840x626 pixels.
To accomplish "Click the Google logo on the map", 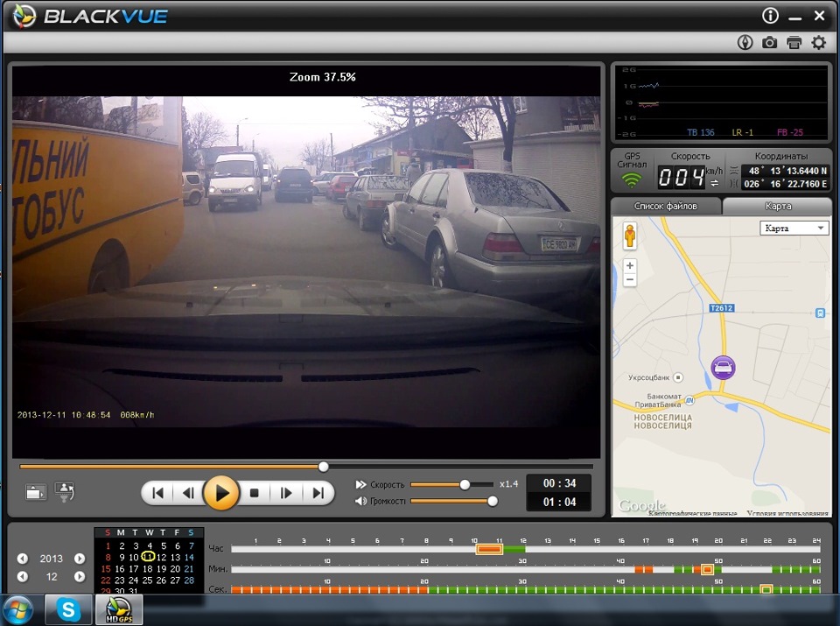I will [641, 505].
